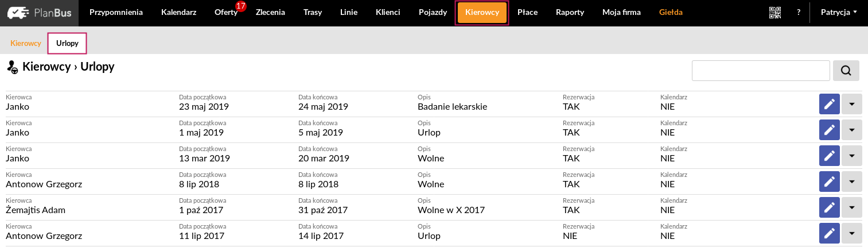868x247 pixels.
Task: Open the Patrycja user menu
Action: (x=839, y=12)
